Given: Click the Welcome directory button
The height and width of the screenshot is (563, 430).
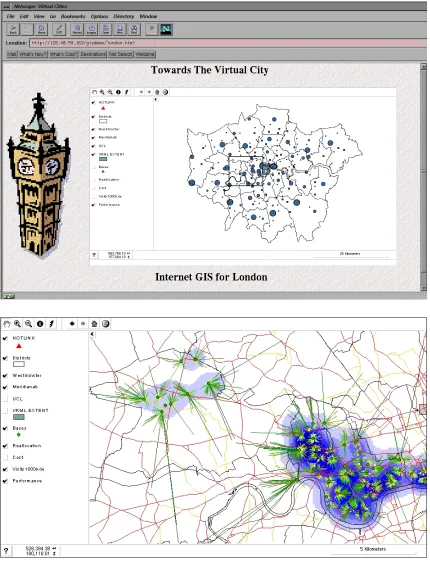Looking at the screenshot, I should pyautogui.click(x=145, y=54).
